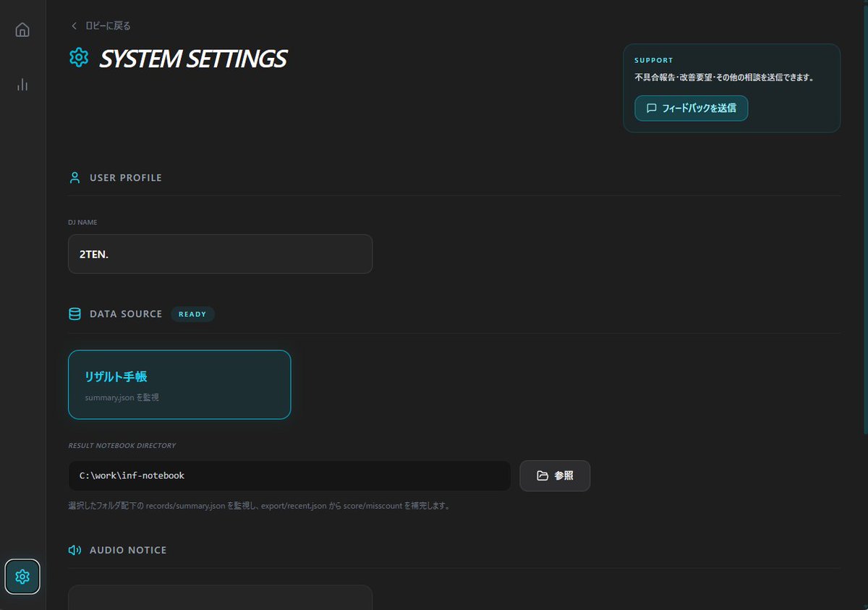This screenshot has height=610, width=868.
Task: Click the DJ NAME label
Action: point(82,223)
